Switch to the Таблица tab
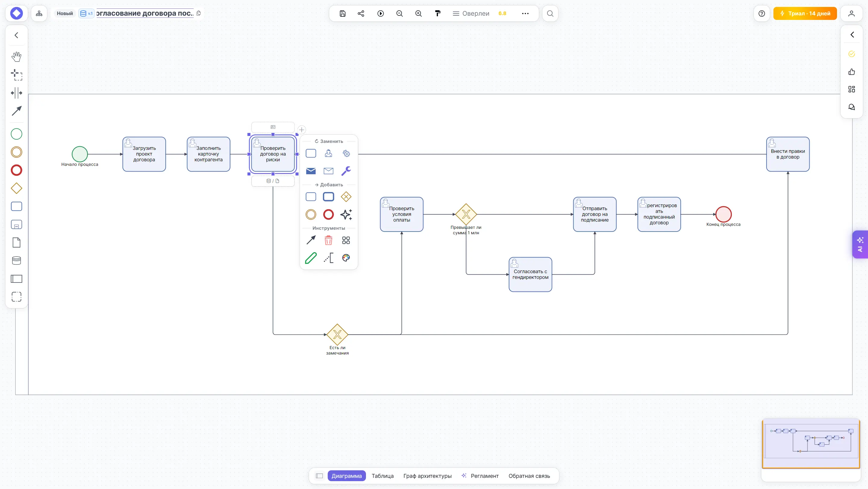The image size is (868, 489). click(382, 476)
